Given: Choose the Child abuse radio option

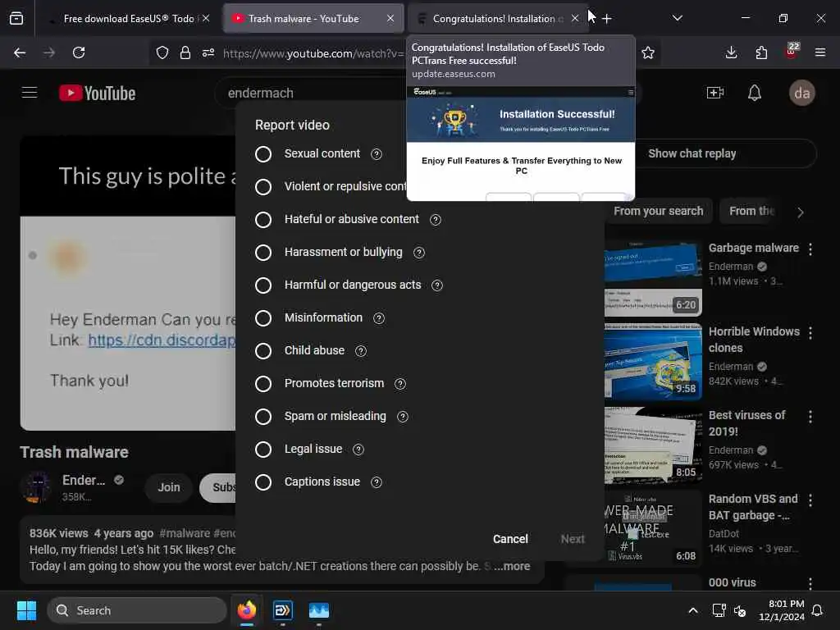Looking at the screenshot, I should coord(263,351).
